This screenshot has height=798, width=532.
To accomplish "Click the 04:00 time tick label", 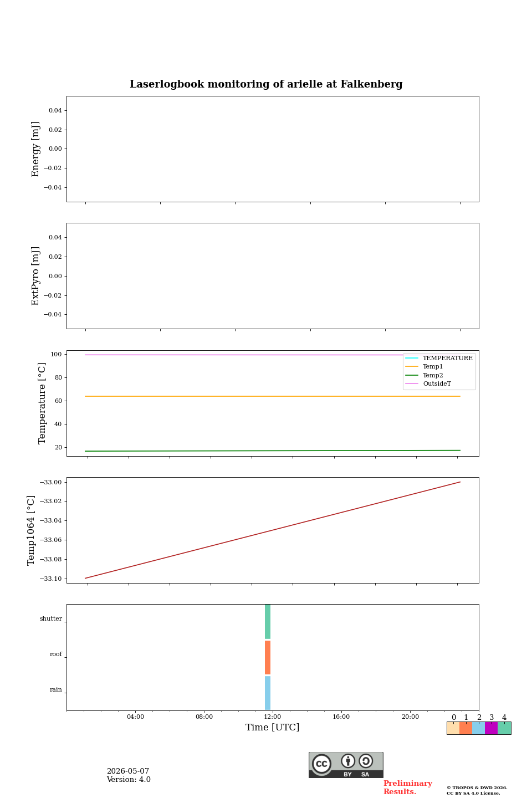I will [135, 717].
